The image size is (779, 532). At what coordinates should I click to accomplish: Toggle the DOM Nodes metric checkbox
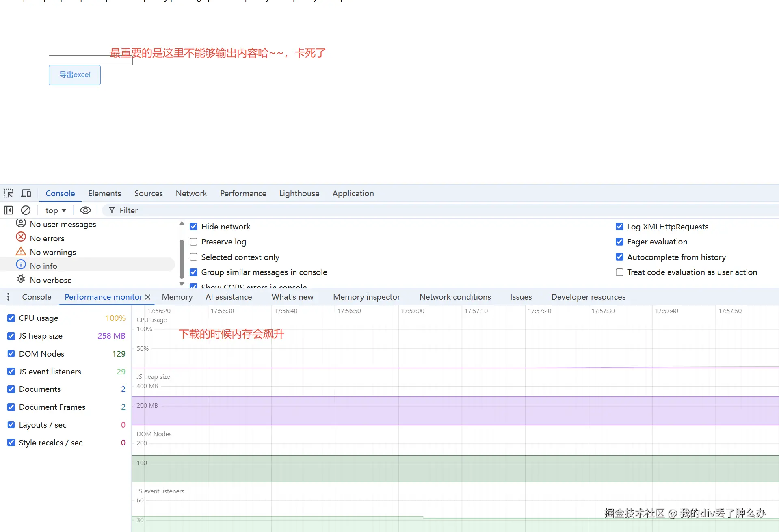click(11, 354)
